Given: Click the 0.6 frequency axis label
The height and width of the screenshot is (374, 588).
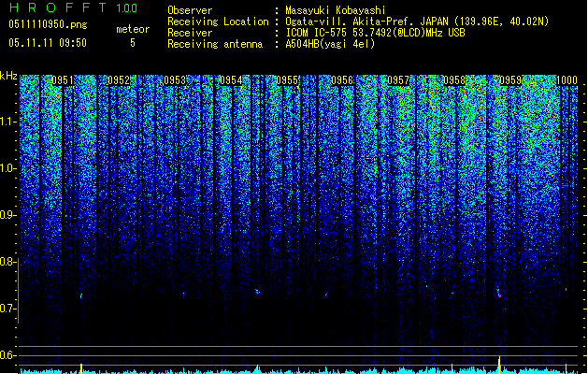Looking at the screenshot, I should coord(8,355).
